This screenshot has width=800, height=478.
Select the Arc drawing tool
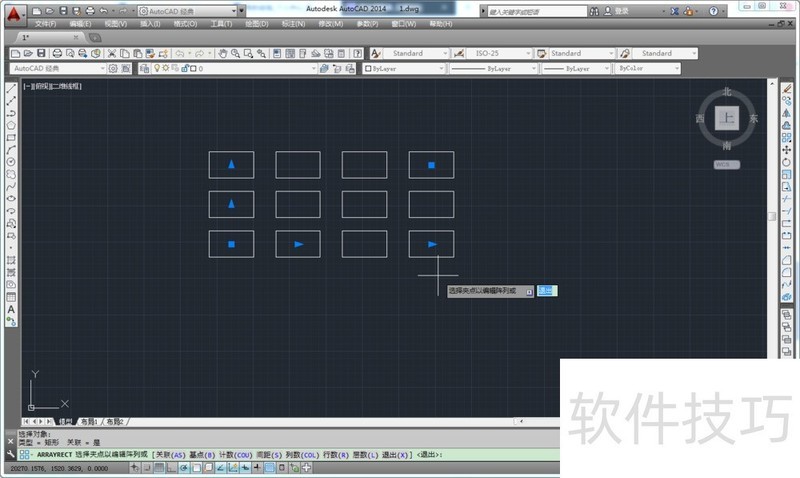(11, 149)
